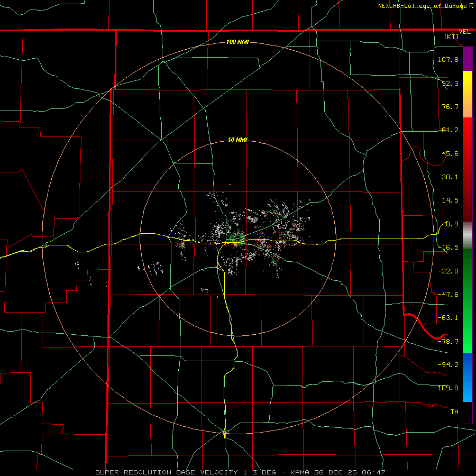Click the -78.7 legend value

[448, 341]
